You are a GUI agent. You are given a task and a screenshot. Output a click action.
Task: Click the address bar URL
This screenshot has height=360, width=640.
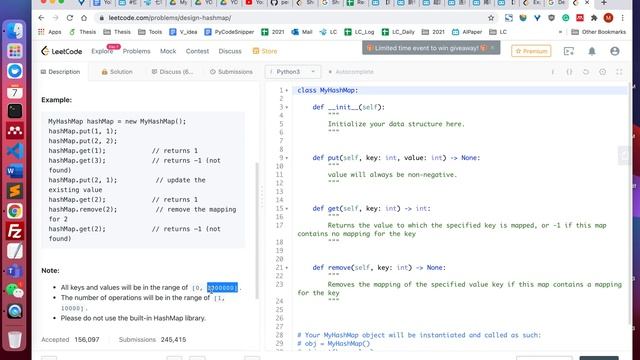170,18
